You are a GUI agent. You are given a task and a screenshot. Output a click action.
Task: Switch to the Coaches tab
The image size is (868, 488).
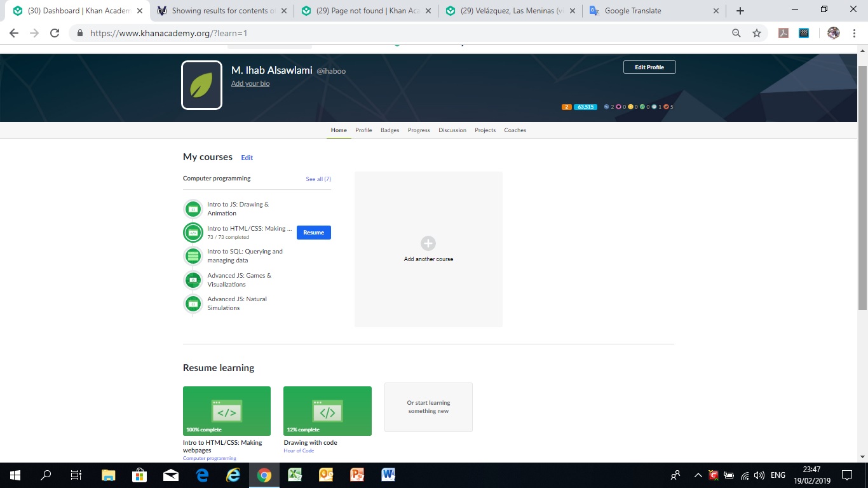pyautogui.click(x=515, y=130)
